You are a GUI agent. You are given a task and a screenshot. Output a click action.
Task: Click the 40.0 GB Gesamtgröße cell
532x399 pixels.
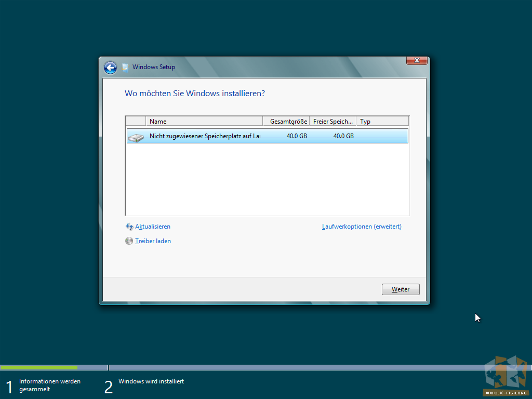(x=297, y=136)
